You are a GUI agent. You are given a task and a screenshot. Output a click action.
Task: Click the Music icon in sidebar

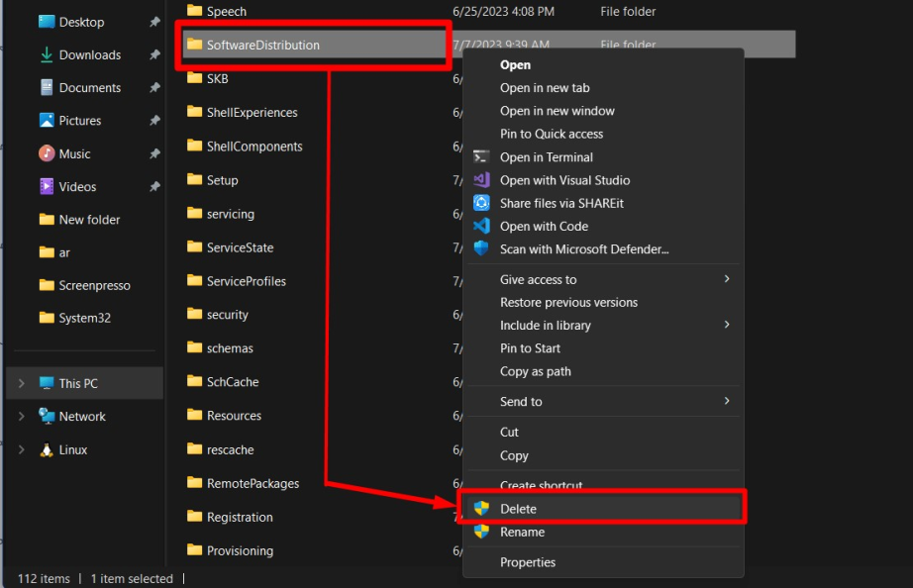[x=47, y=153]
